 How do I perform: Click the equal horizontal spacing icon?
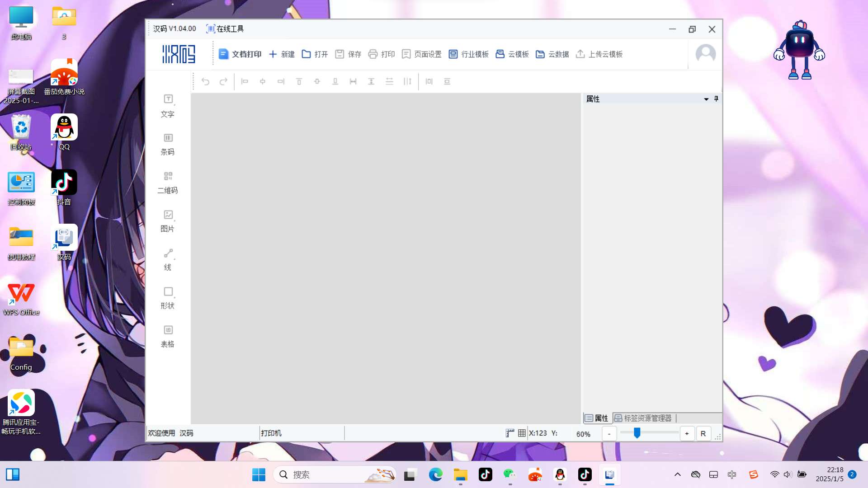click(x=407, y=81)
